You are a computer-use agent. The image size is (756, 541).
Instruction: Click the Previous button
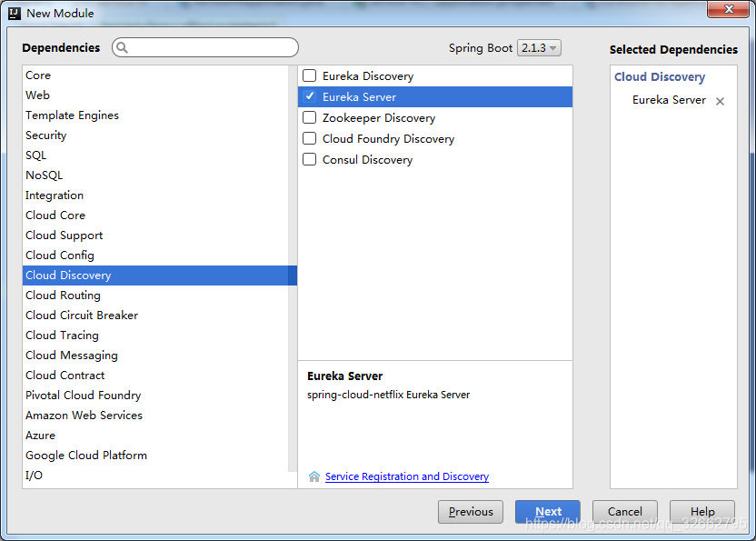click(x=471, y=512)
